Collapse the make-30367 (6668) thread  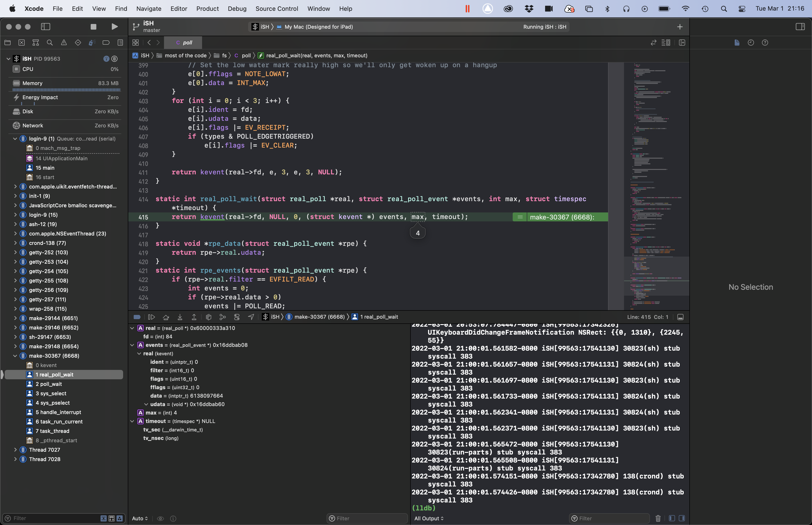pyautogui.click(x=15, y=356)
